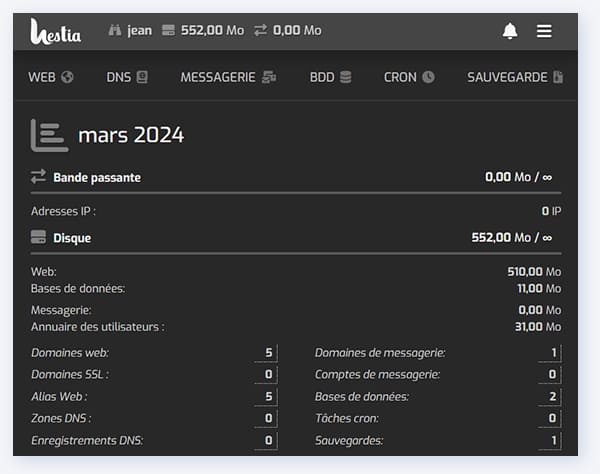Click the globe icon next to WEB
The width and height of the screenshot is (600, 474).
67,77
